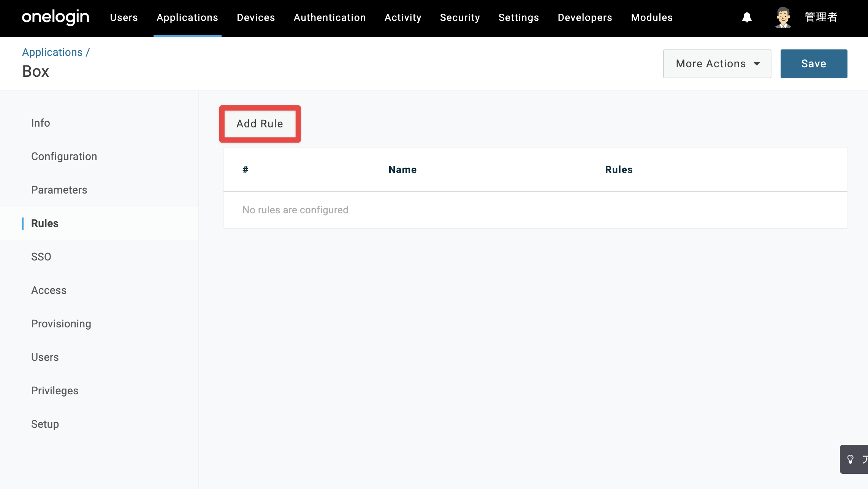The width and height of the screenshot is (868, 489).
Task: Click the 'No rules are configured' message
Action: (295, 210)
